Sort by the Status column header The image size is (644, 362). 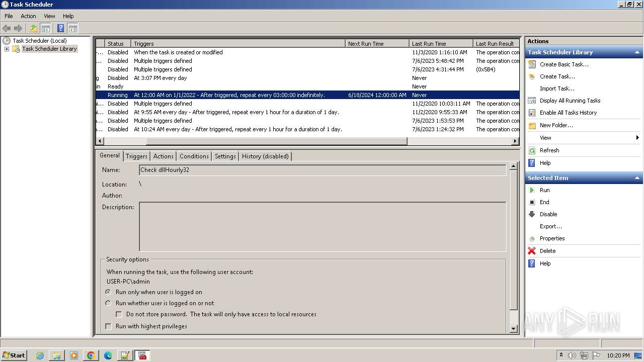118,44
